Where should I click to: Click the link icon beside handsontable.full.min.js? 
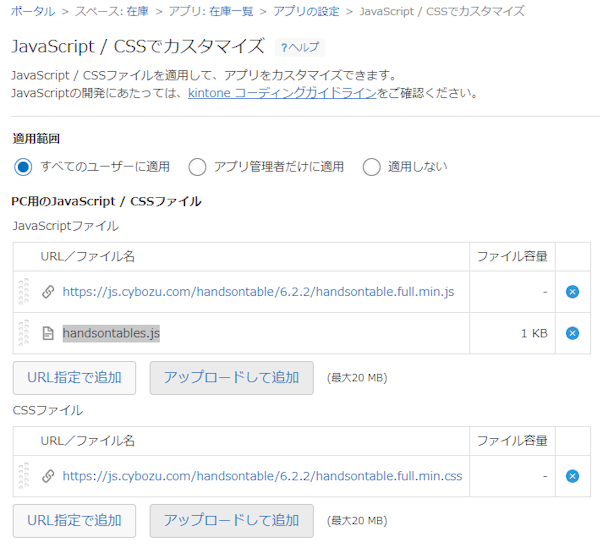tap(48, 292)
